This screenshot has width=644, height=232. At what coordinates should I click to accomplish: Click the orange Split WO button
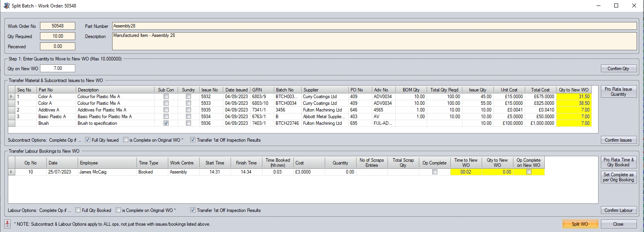pyautogui.click(x=580, y=224)
